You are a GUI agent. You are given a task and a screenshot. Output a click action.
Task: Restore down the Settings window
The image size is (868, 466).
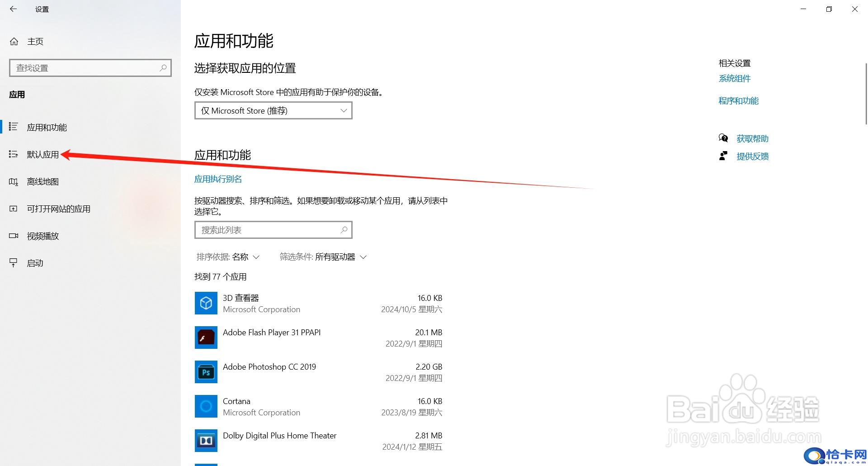coord(829,9)
